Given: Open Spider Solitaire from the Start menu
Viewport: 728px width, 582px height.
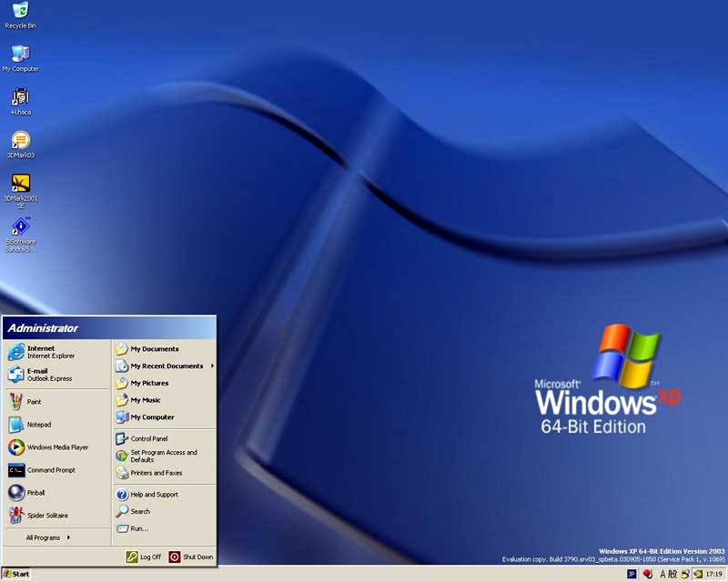Looking at the screenshot, I should 56,516.
